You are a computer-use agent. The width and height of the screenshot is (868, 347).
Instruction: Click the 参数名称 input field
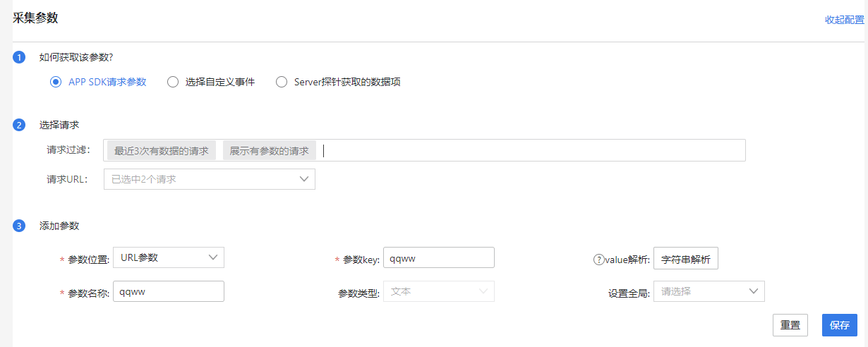(168, 291)
